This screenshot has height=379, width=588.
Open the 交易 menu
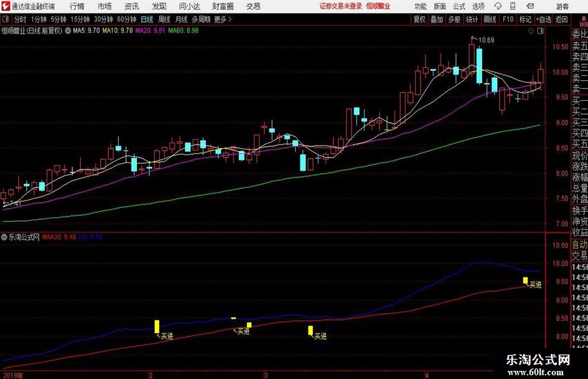[253, 6]
